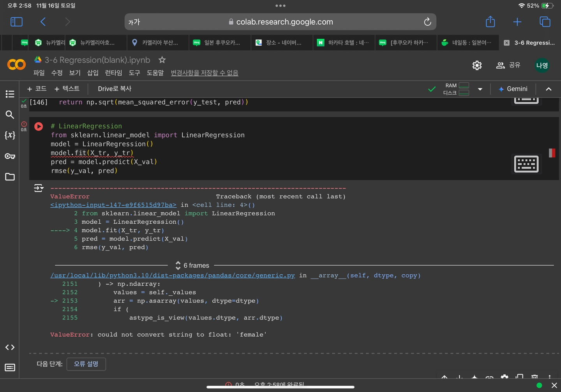Tap the battery 52% status indicator
Screen dimensions: 561x392
[x=540, y=6]
